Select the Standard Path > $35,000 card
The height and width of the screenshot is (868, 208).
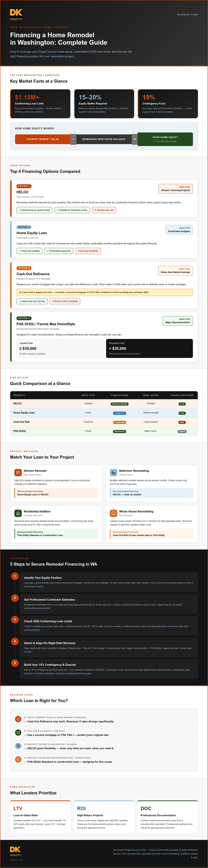click(x=149, y=348)
